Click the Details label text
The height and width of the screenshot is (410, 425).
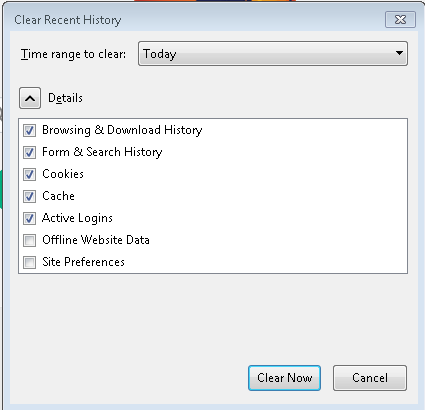pos(65,98)
